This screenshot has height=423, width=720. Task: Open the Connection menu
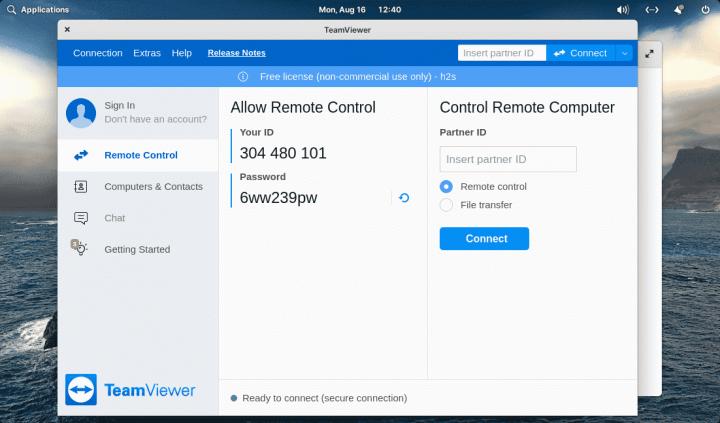(x=98, y=53)
